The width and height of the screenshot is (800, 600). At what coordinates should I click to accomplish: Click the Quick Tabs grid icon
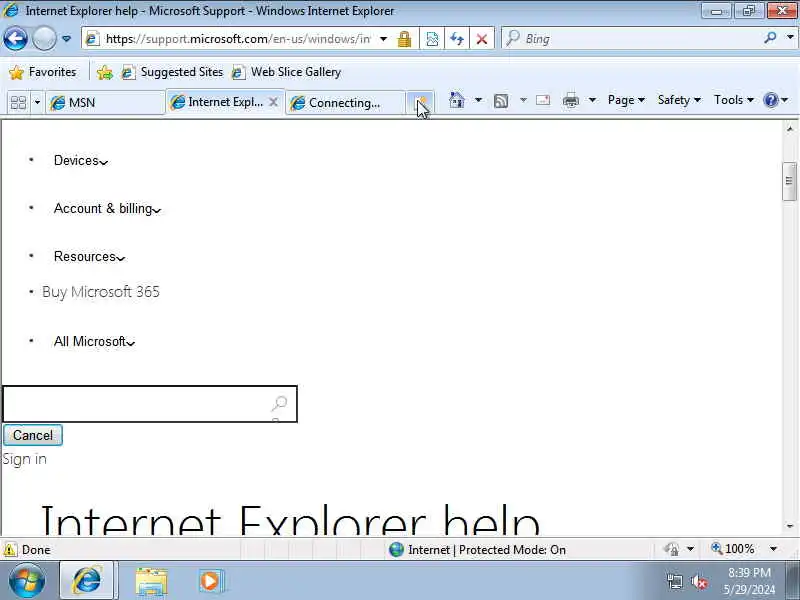(18, 103)
